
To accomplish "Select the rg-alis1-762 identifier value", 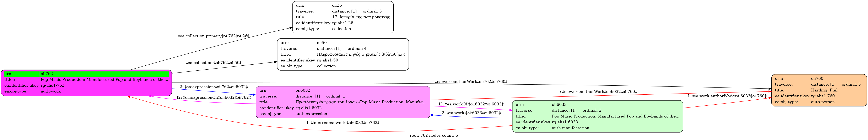I will [x=53, y=85].
